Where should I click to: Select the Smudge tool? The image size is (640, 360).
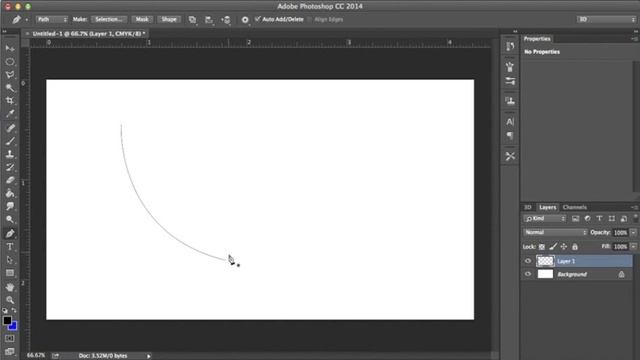pyautogui.click(x=10, y=206)
